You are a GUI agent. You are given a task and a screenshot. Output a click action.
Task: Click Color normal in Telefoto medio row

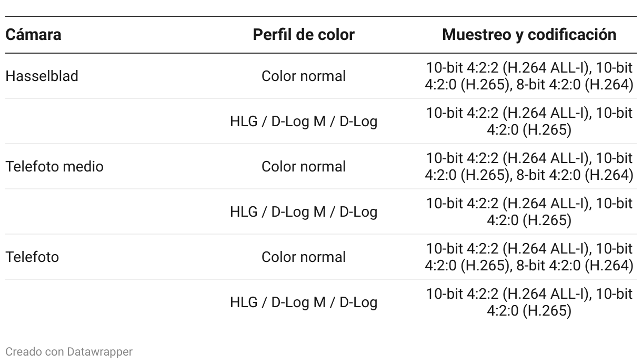pos(304,167)
